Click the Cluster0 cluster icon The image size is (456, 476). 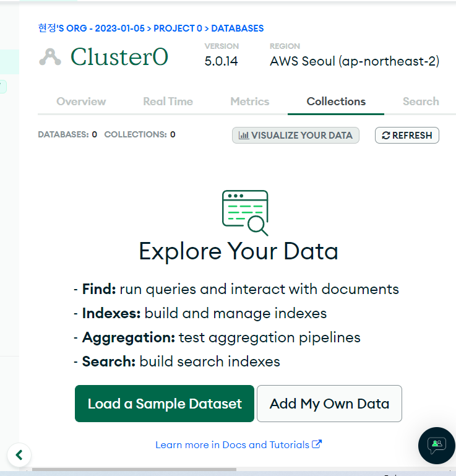pyautogui.click(x=50, y=57)
